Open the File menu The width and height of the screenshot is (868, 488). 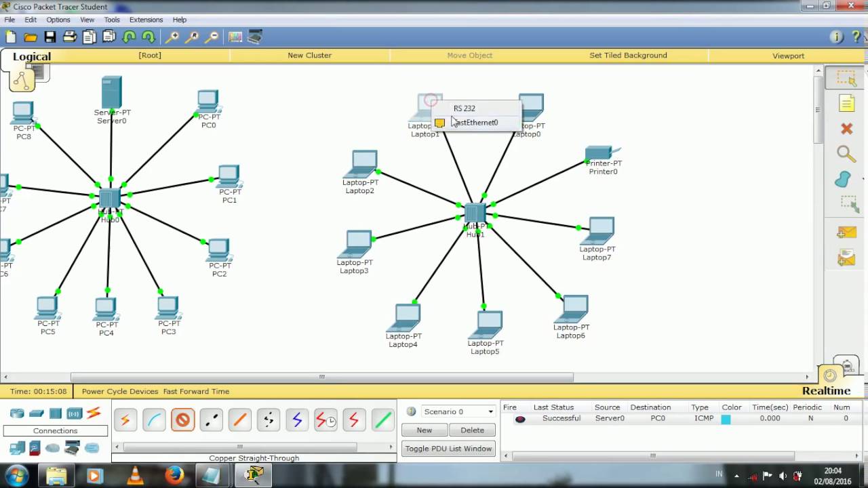point(9,20)
